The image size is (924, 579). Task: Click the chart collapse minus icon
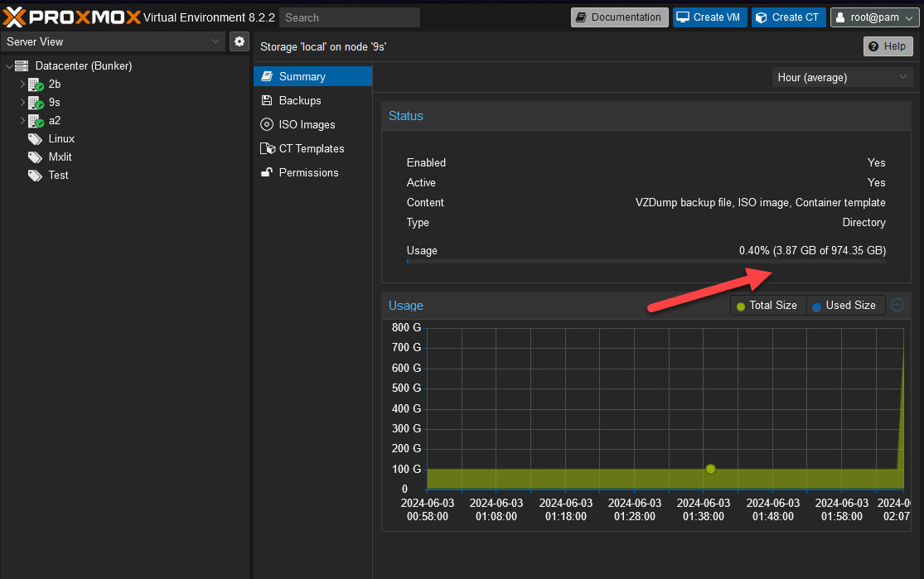[897, 306]
